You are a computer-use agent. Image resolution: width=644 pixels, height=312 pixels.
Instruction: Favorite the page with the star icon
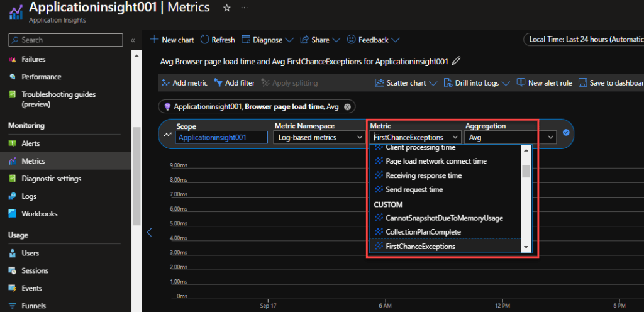pyautogui.click(x=226, y=8)
